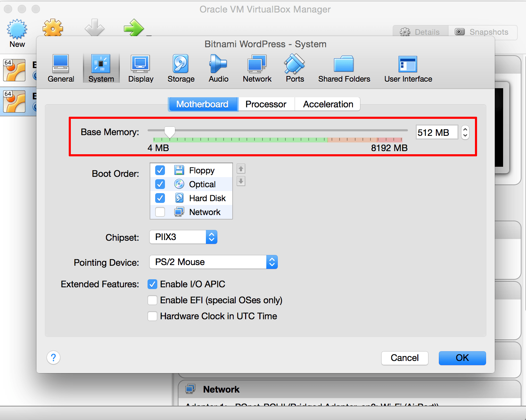The height and width of the screenshot is (420, 526).
Task: Toggle Enable I/O APIC checkbox
Action: pyautogui.click(x=152, y=284)
